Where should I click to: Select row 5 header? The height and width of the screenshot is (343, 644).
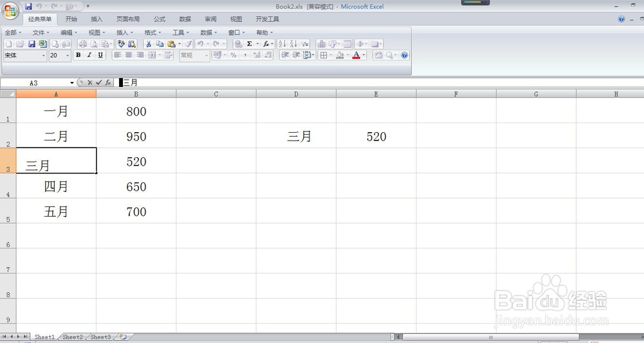coord(8,211)
